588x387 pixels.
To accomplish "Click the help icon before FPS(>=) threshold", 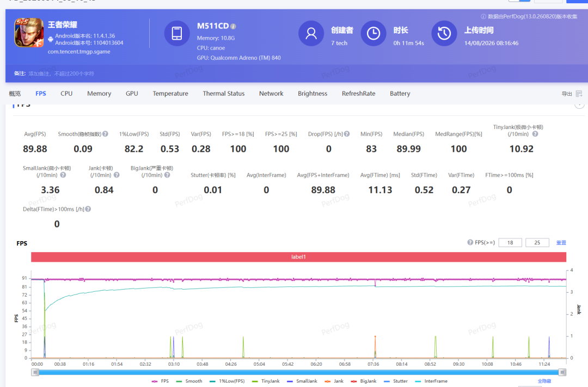I will [x=470, y=242].
